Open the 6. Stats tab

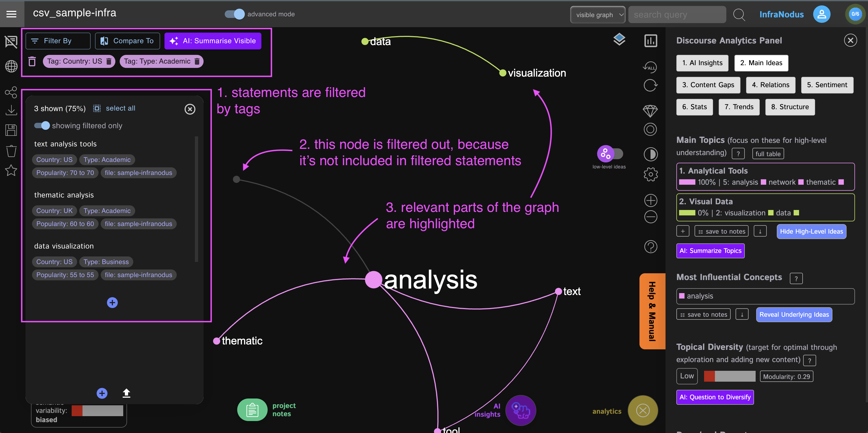click(695, 107)
